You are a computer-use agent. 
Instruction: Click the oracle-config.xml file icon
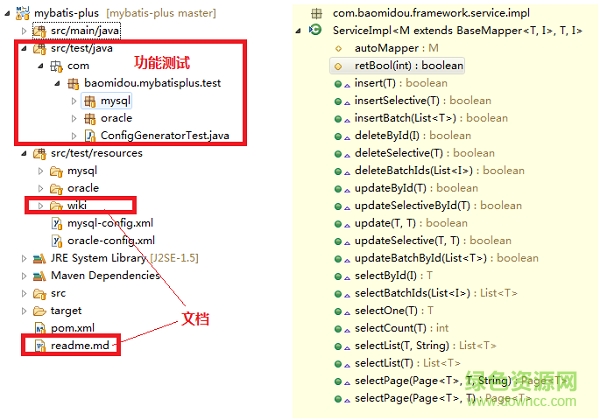click(x=57, y=241)
